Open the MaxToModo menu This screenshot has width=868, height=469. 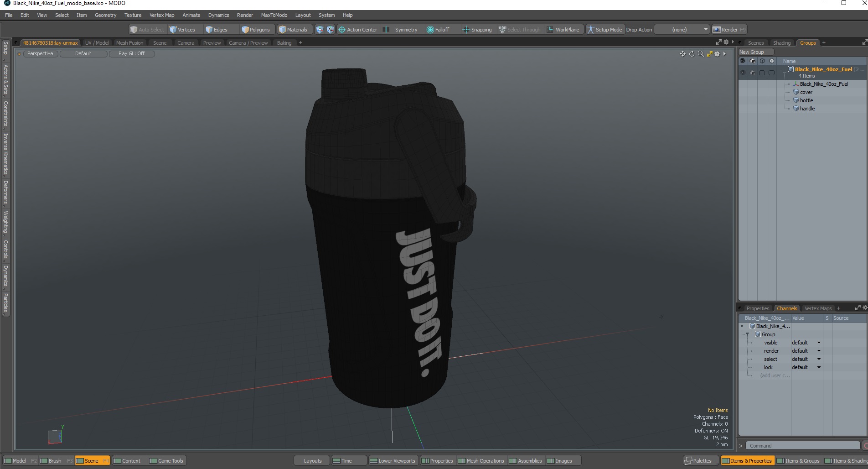274,15
